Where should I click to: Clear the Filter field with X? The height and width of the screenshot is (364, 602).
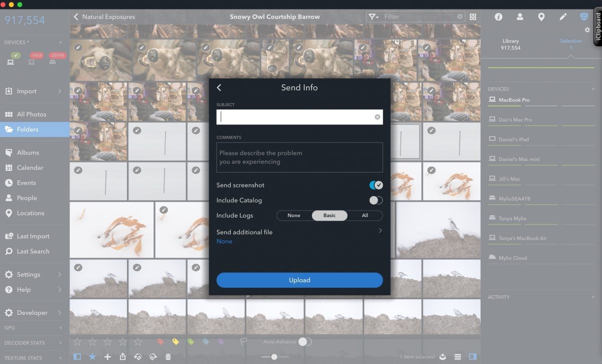(x=460, y=17)
